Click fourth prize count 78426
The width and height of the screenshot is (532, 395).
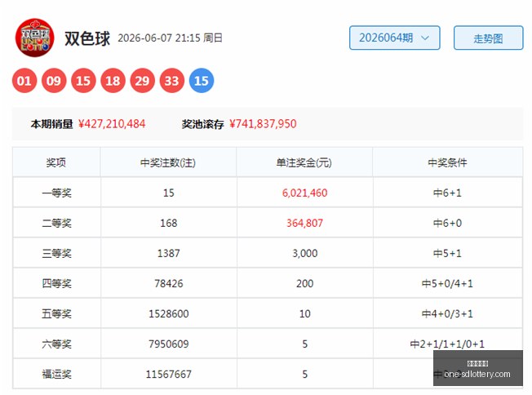coord(168,283)
